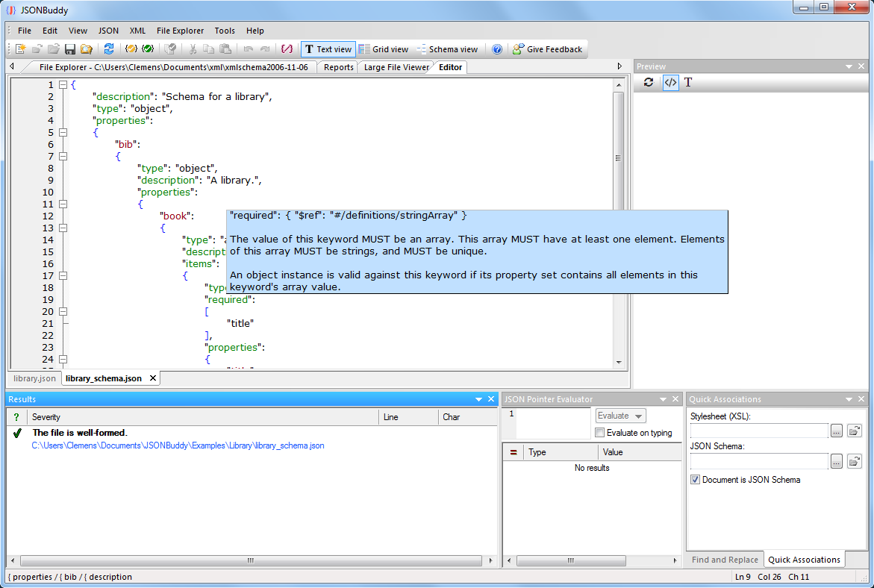The width and height of the screenshot is (874, 588).
Task: Click the Paste clipboard icon
Action: coord(225,49)
